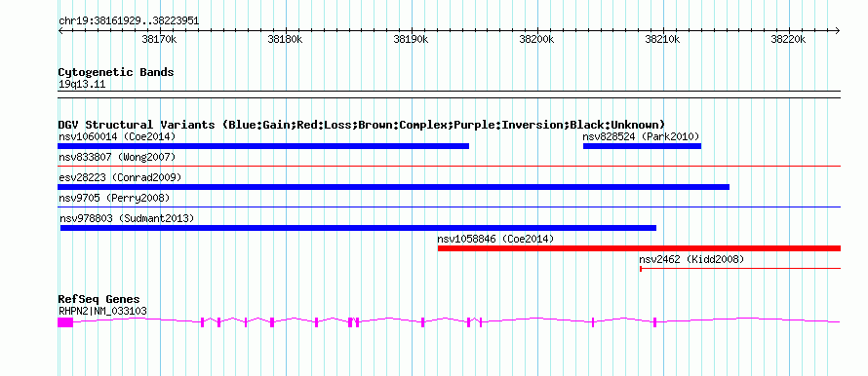Click the nsv833807 (Wong2007) red line
Viewport: 868px width, 376px height.
click(x=449, y=166)
